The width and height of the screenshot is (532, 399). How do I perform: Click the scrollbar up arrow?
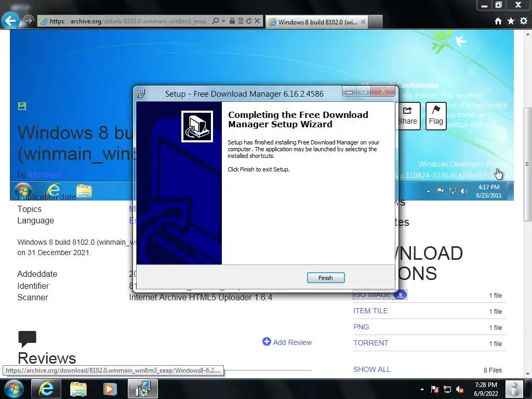click(x=527, y=34)
